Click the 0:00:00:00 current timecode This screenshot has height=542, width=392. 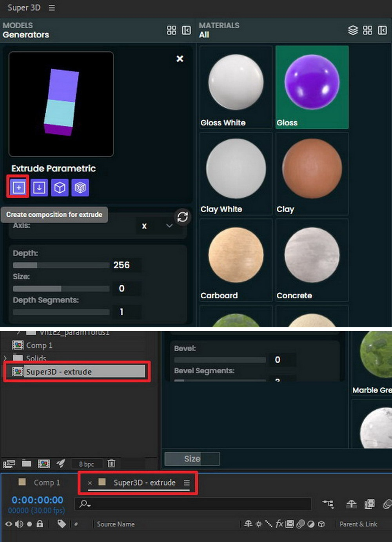tap(37, 500)
